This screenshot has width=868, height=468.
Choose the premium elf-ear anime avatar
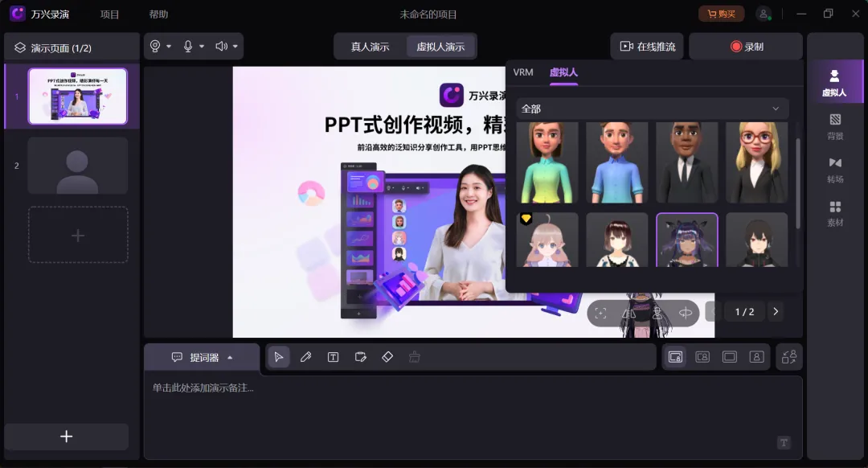(x=547, y=240)
